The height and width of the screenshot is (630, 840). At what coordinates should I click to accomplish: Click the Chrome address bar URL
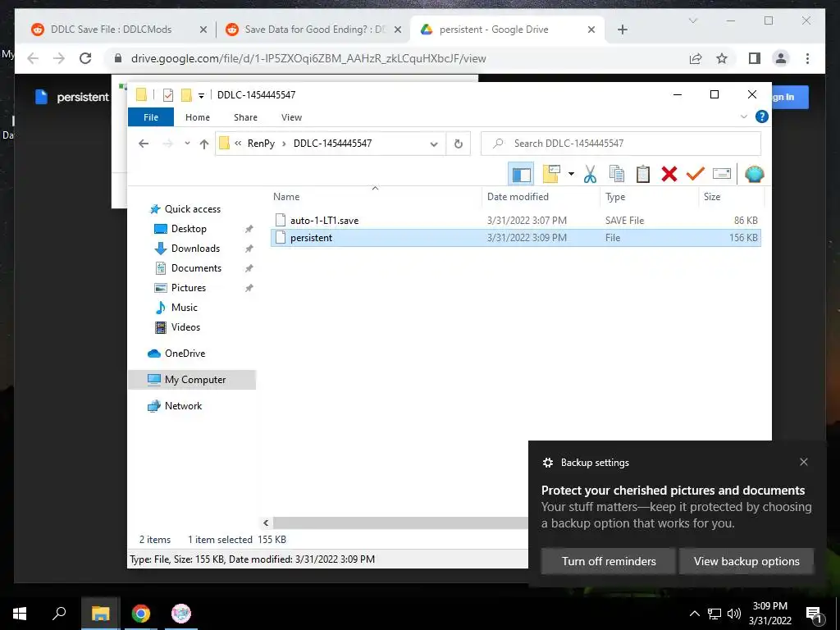(308, 58)
